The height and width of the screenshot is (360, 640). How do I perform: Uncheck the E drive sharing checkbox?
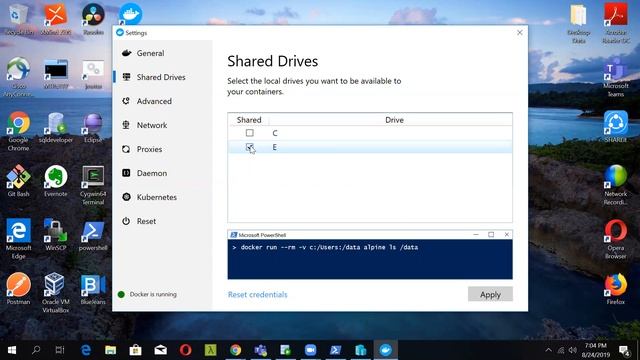coord(249,147)
